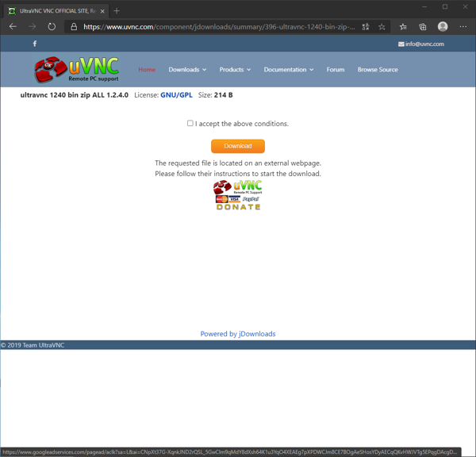The image size is (476, 457).
Task: Check 'I accept the above conditions' box
Action: [x=190, y=123]
